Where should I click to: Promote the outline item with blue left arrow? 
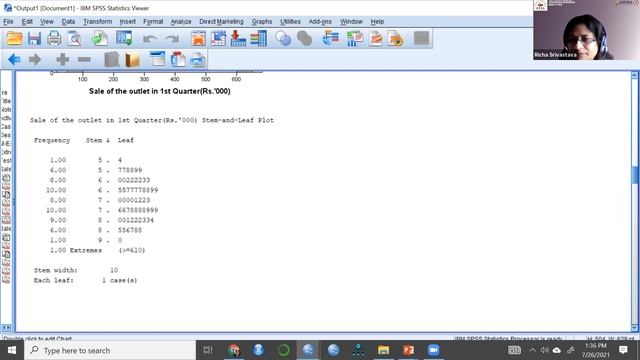(14, 60)
